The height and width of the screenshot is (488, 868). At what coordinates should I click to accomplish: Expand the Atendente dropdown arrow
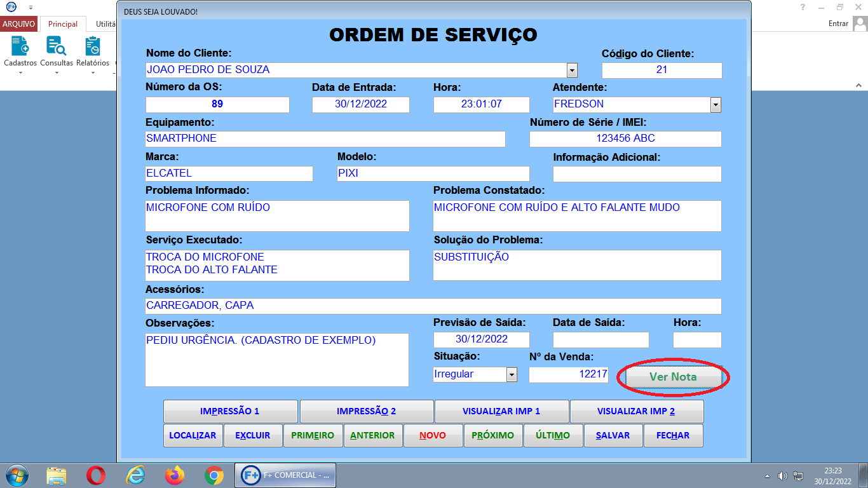pos(715,105)
